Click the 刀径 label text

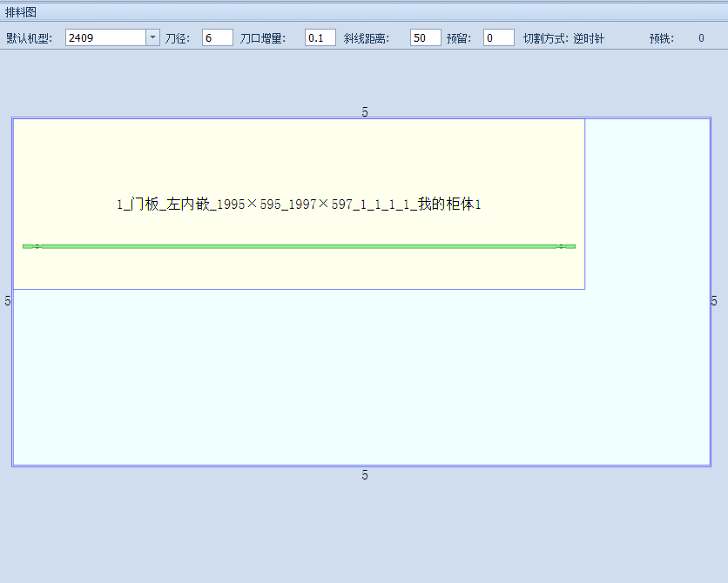tap(179, 38)
